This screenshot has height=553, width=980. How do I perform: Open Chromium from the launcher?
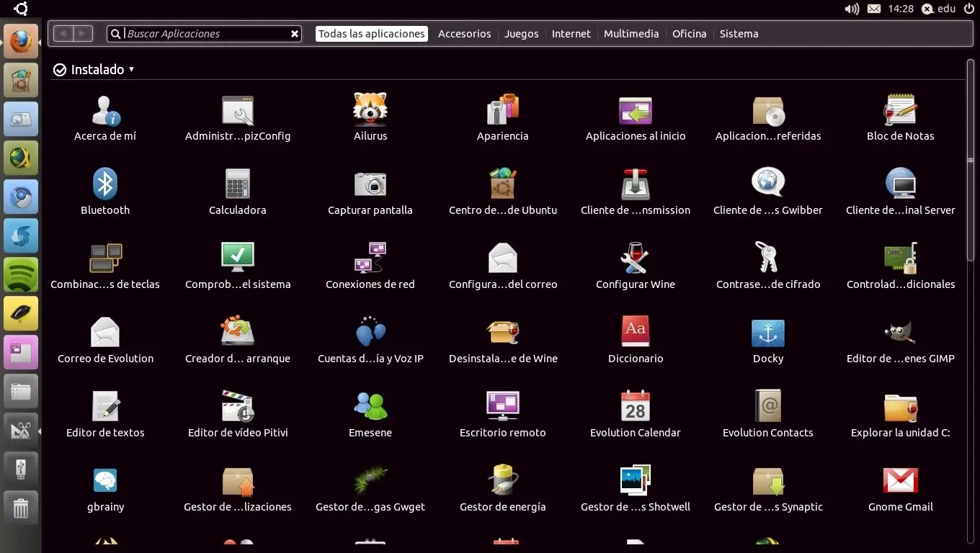tap(21, 197)
